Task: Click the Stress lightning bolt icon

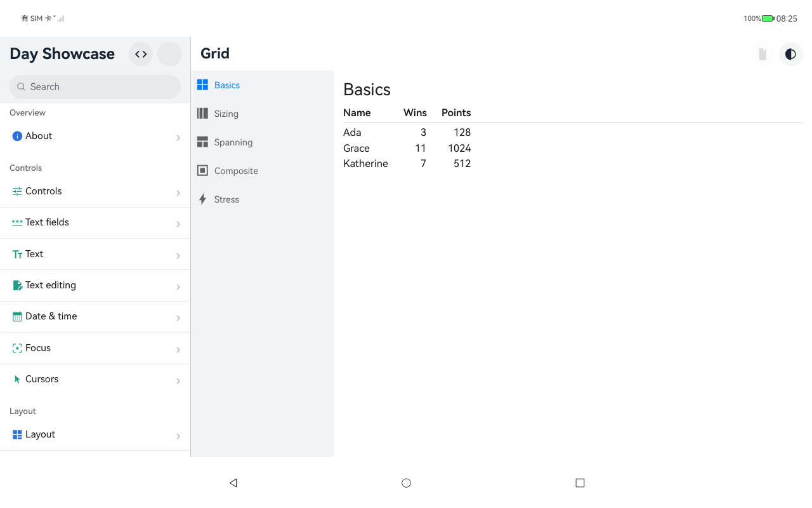Action: tap(202, 199)
